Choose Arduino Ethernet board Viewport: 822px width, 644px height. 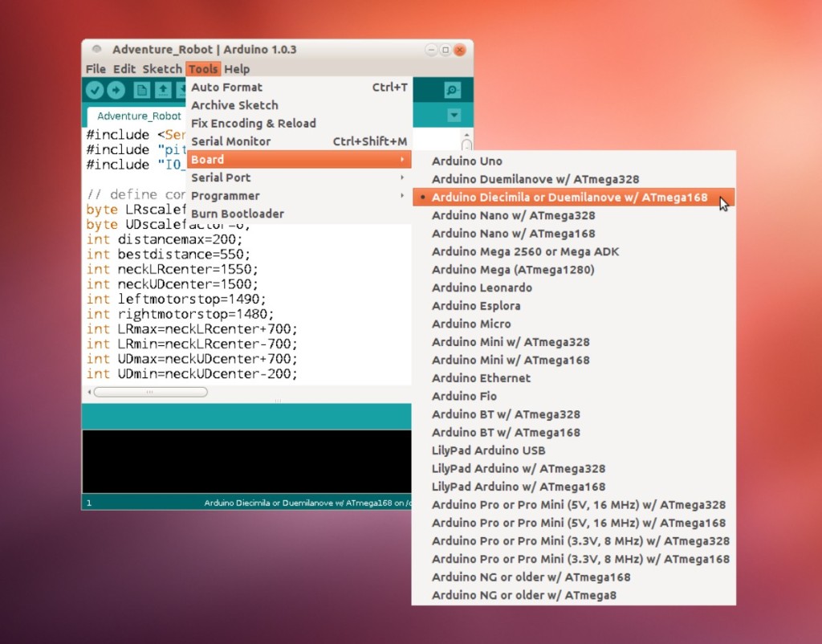(573, 378)
